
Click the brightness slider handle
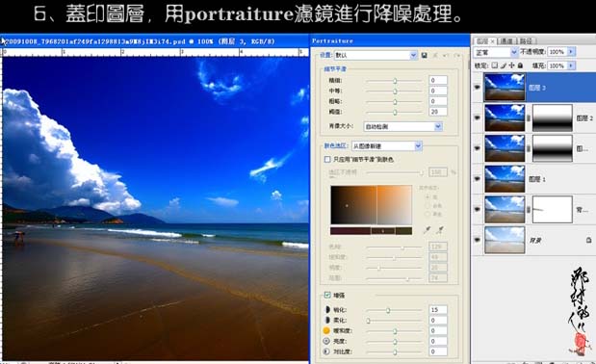[395, 342]
